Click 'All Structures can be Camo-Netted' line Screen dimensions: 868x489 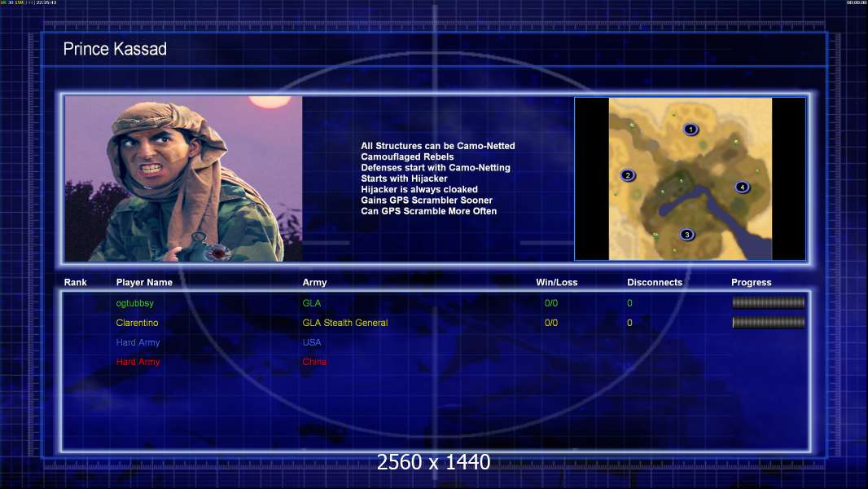pos(438,146)
